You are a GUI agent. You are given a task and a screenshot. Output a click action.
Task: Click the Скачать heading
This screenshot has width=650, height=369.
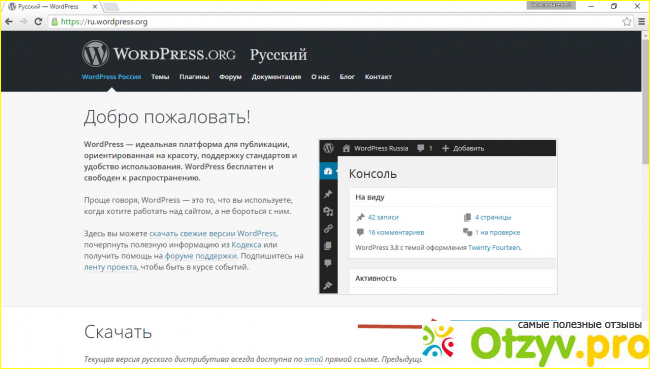click(118, 332)
